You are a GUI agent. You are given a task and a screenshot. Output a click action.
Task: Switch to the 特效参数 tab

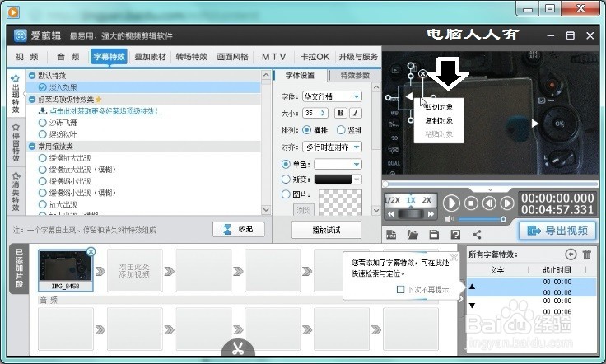[355, 75]
